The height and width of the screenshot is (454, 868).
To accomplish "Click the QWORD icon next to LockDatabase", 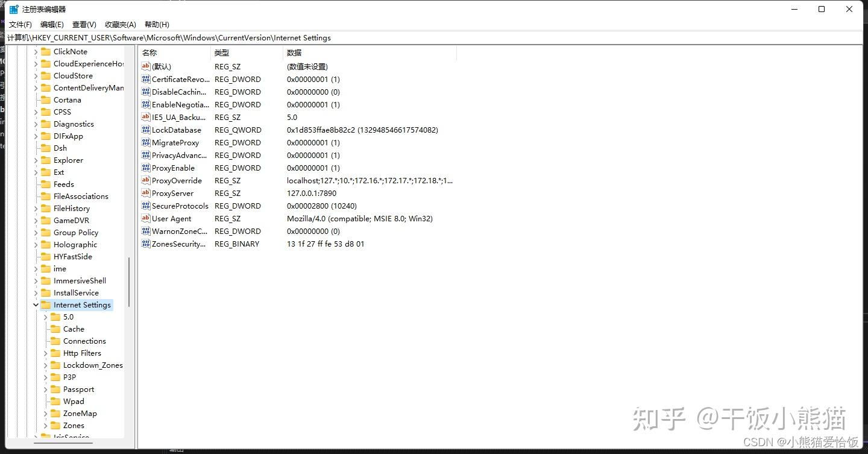I will [145, 130].
